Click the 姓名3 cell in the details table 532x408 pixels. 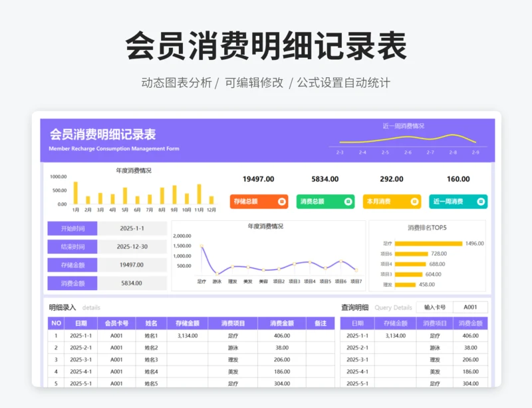(151, 360)
